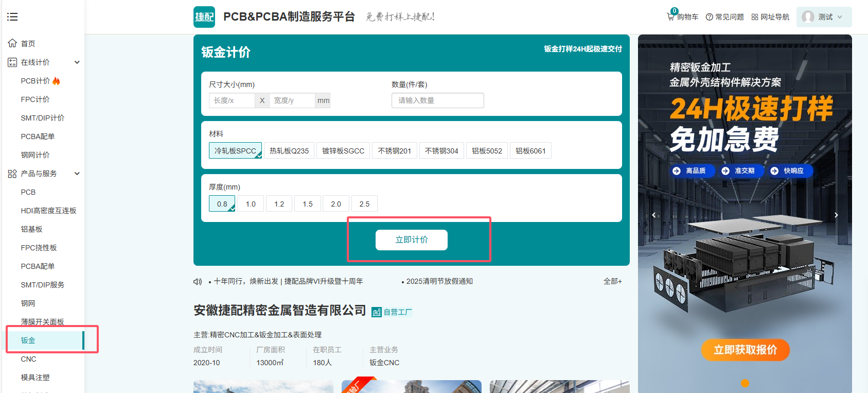
Task: Open the site navigation grid icon
Action: 755,17
